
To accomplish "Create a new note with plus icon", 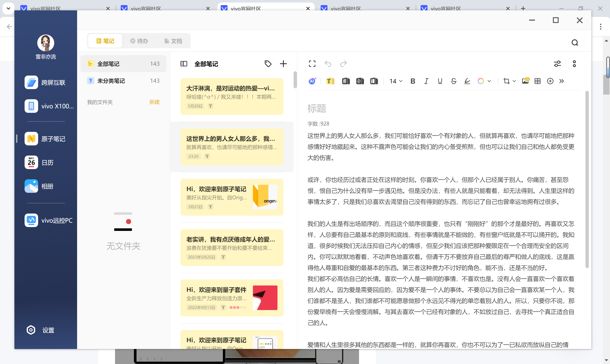I will click(x=283, y=64).
